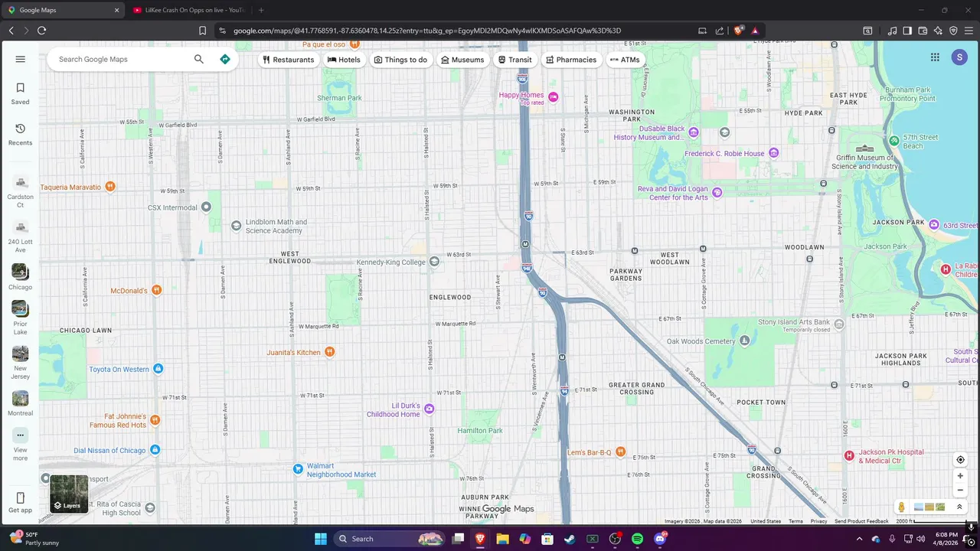
Task: Open the Google Maps hamburger menu
Action: click(21, 59)
